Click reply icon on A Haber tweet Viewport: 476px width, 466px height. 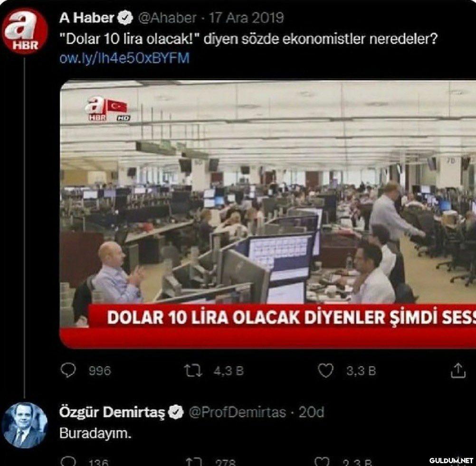68,370
